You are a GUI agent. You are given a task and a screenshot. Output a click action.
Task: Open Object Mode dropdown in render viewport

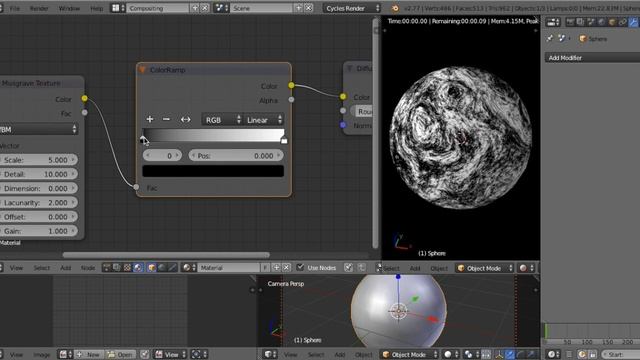485,268
